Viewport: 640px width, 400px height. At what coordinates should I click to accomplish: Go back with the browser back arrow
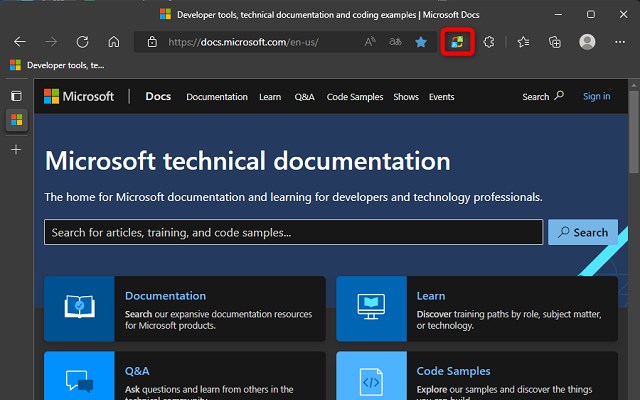click(x=20, y=42)
